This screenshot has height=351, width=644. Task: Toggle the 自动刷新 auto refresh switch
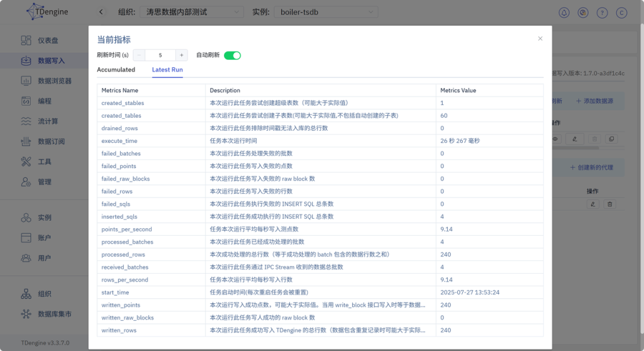tap(232, 55)
